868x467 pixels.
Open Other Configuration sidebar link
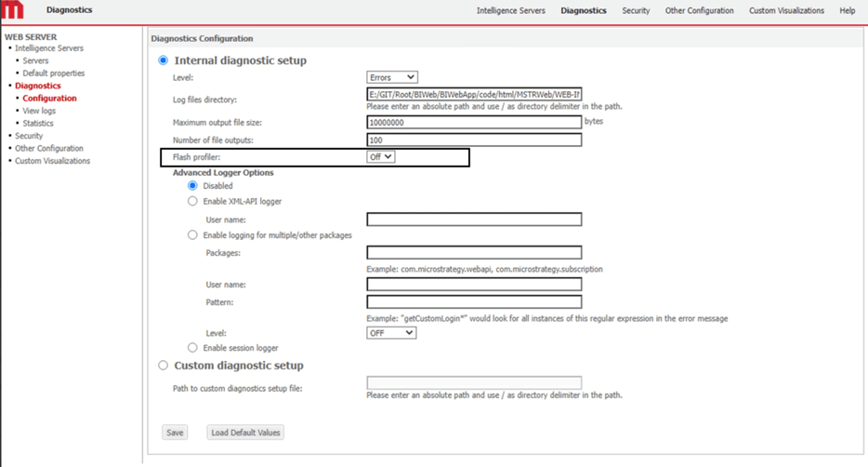(x=49, y=149)
